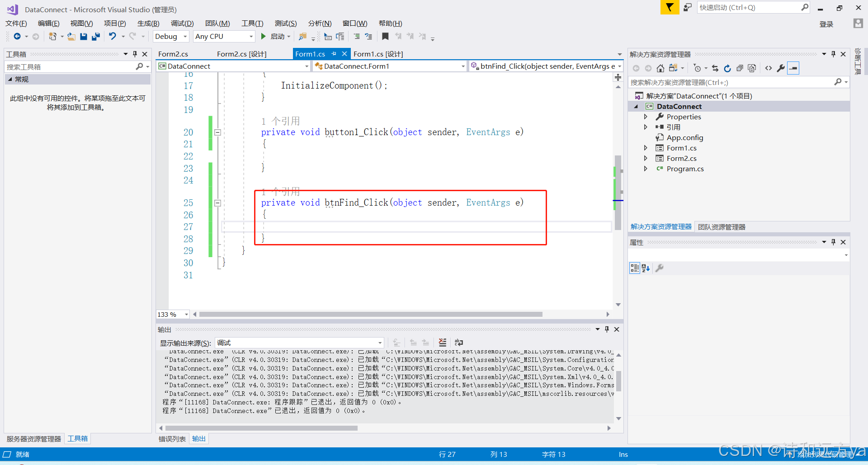Open the 调试(D) menu
Screen dimensions: 868x465
(182, 23)
